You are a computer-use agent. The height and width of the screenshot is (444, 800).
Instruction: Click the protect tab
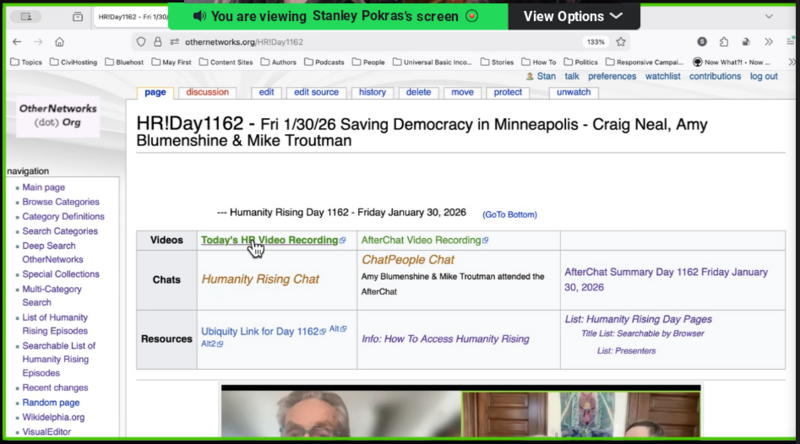[508, 92]
